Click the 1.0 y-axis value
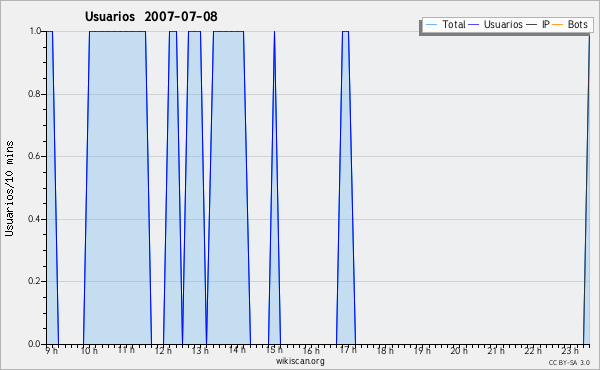This screenshot has height=370, width=600. pyautogui.click(x=35, y=31)
